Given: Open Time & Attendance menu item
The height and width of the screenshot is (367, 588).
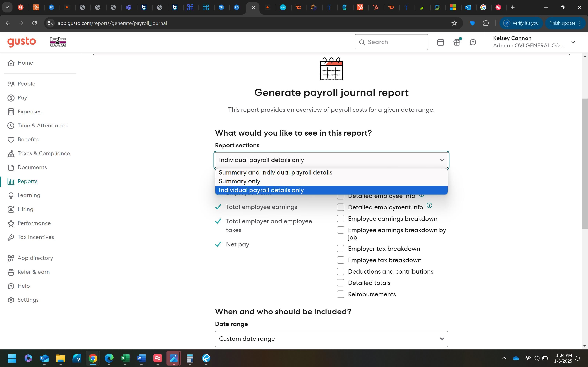Looking at the screenshot, I should pos(42,126).
